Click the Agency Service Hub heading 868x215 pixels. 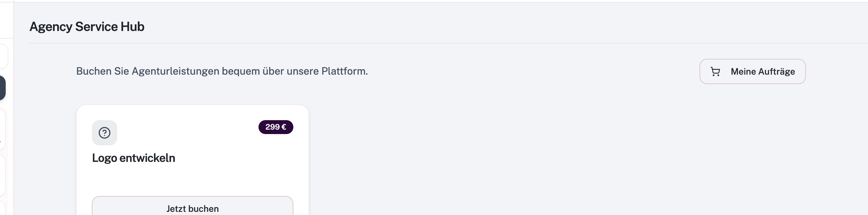(86, 27)
